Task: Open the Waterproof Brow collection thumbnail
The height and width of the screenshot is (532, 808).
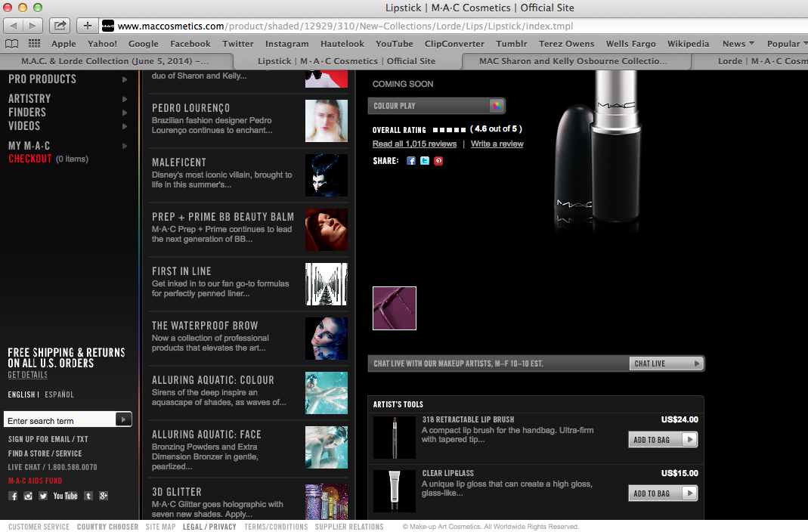Action: (327, 339)
